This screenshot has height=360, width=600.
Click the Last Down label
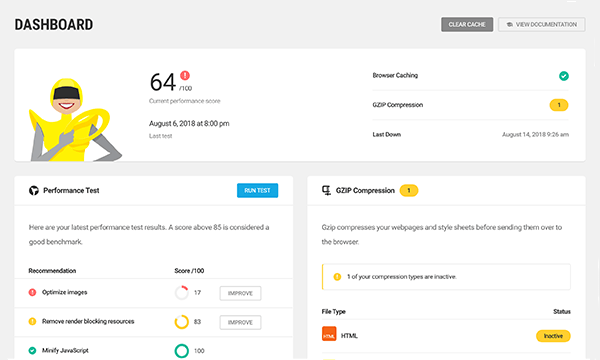tap(386, 134)
